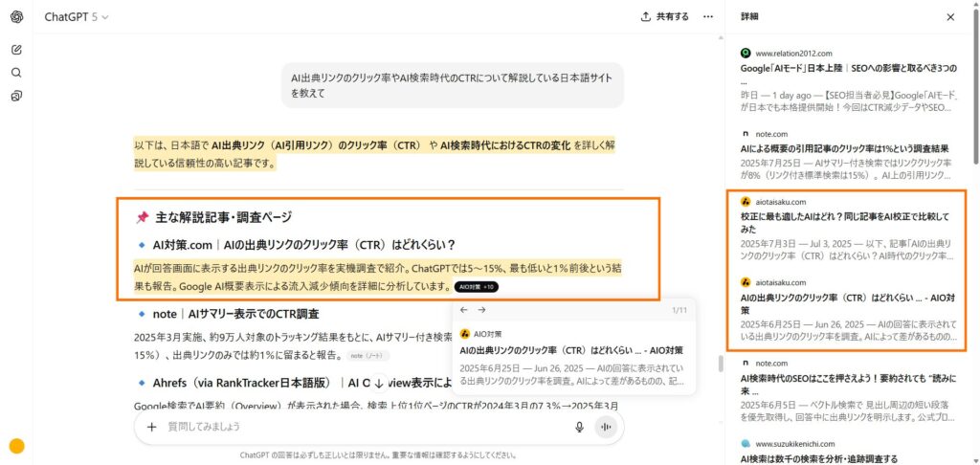Click the scroll-to-bottom arrow button

click(379, 383)
